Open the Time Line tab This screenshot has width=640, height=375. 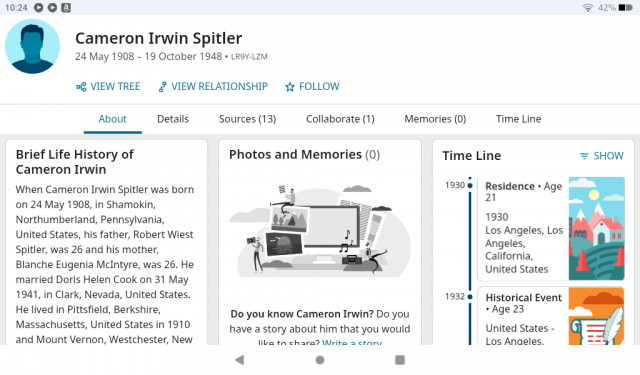pos(518,119)
